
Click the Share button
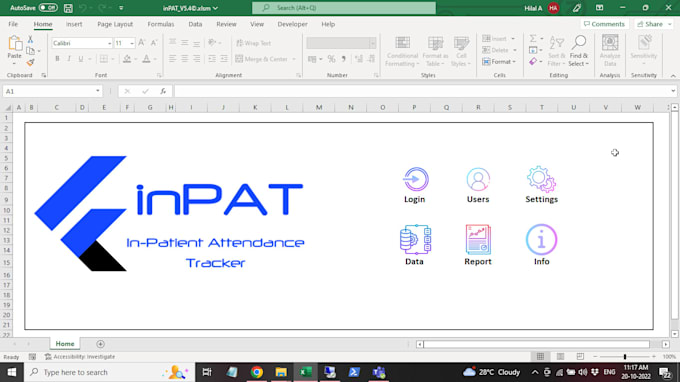(x=654, y=24)
